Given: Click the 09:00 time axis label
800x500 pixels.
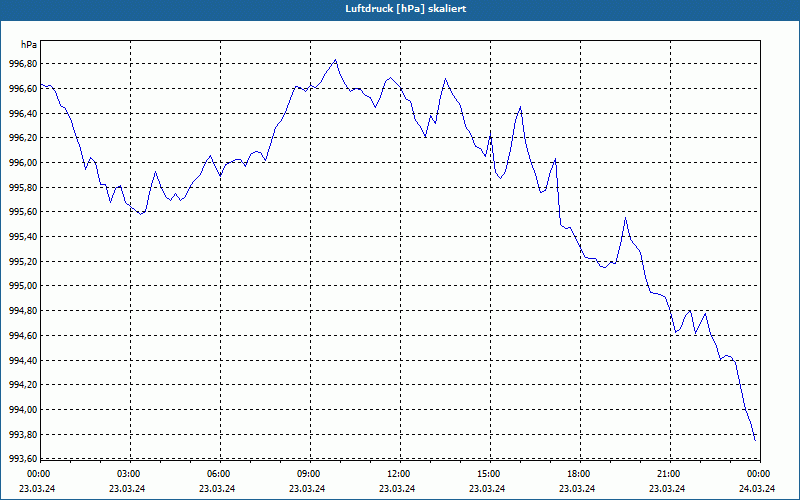Looking at the screenshot, I should (309, 473).
